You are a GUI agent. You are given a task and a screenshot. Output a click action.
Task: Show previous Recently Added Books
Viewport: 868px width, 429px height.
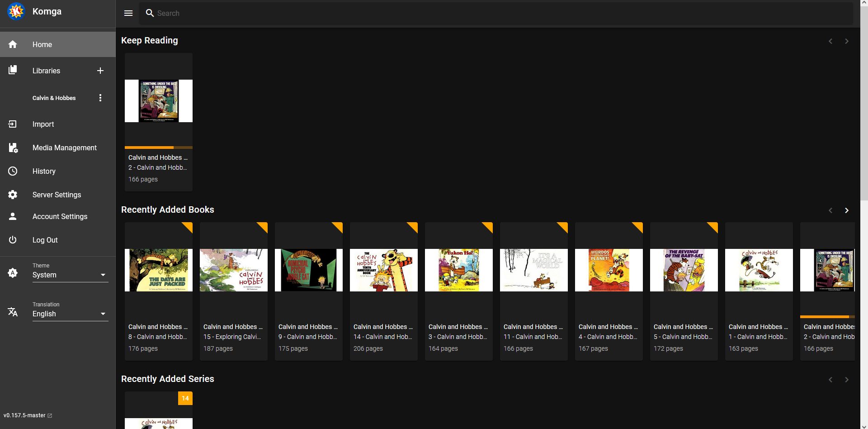point(830,210)
